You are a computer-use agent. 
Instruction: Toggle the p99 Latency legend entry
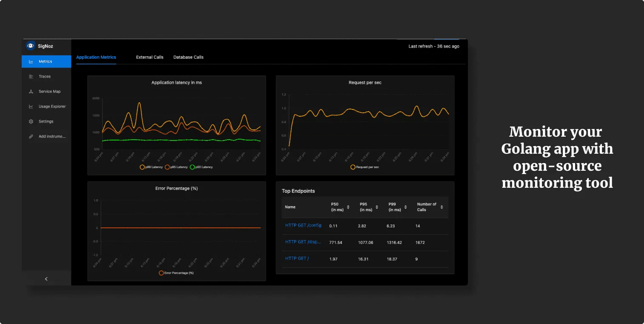pyautogui.click(x=142, y=167)
